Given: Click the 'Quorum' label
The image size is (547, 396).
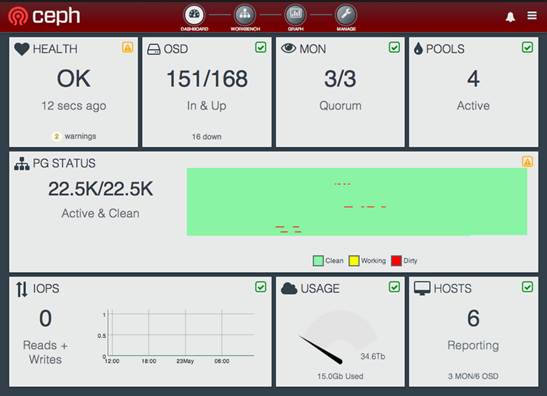Looking at the screenshot, I should pos(340,106).
